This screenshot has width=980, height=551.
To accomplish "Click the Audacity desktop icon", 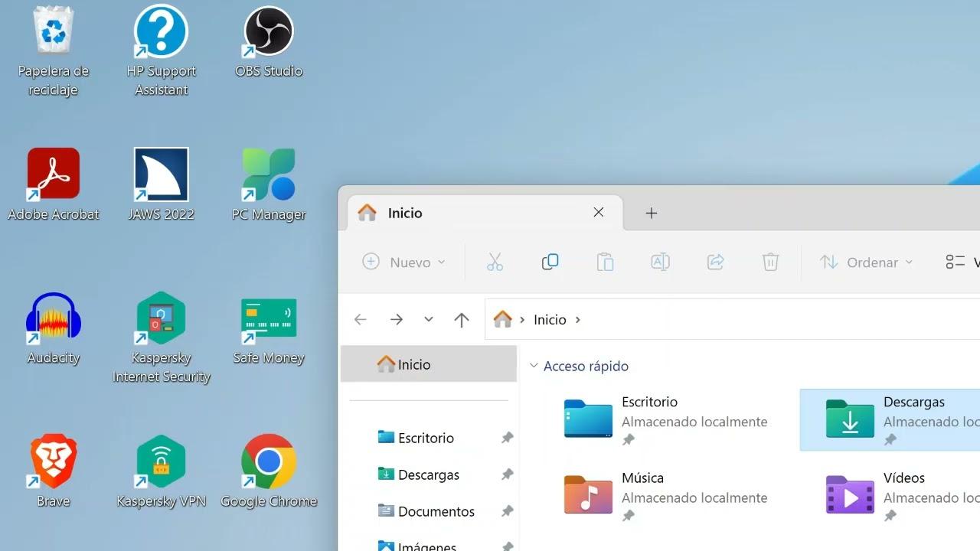I will 54,328.
